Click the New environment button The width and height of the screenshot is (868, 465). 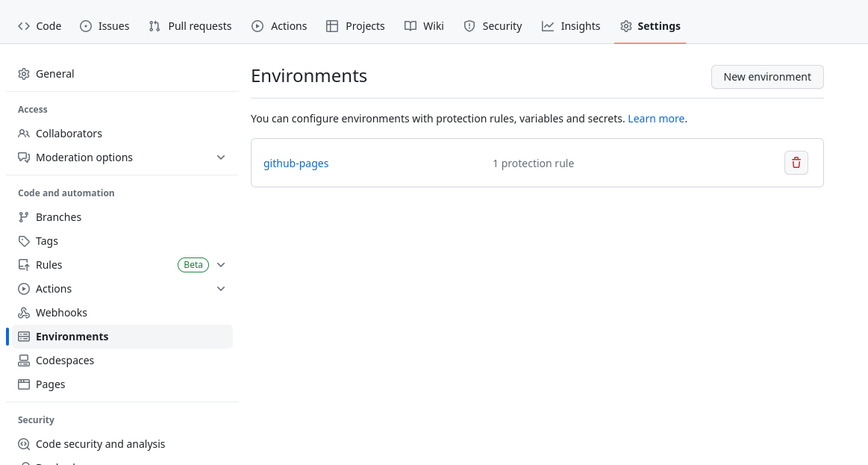tap(767, 77)
